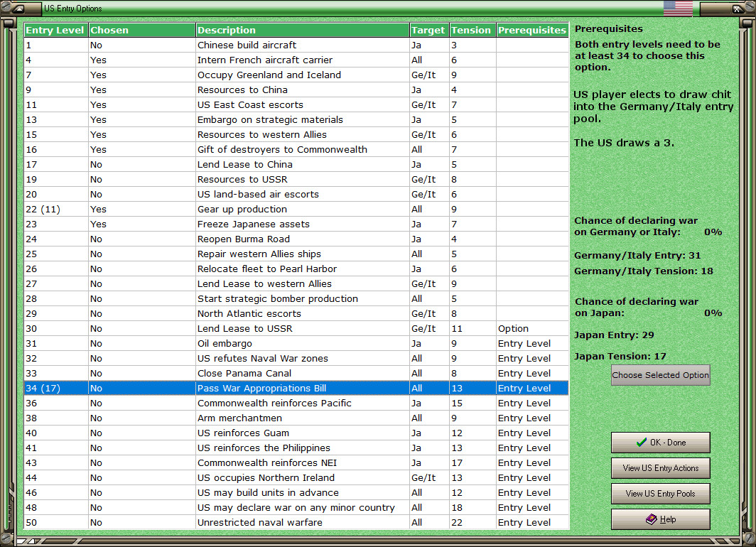Select the Oil embargo option

click(x=296, y=344)
